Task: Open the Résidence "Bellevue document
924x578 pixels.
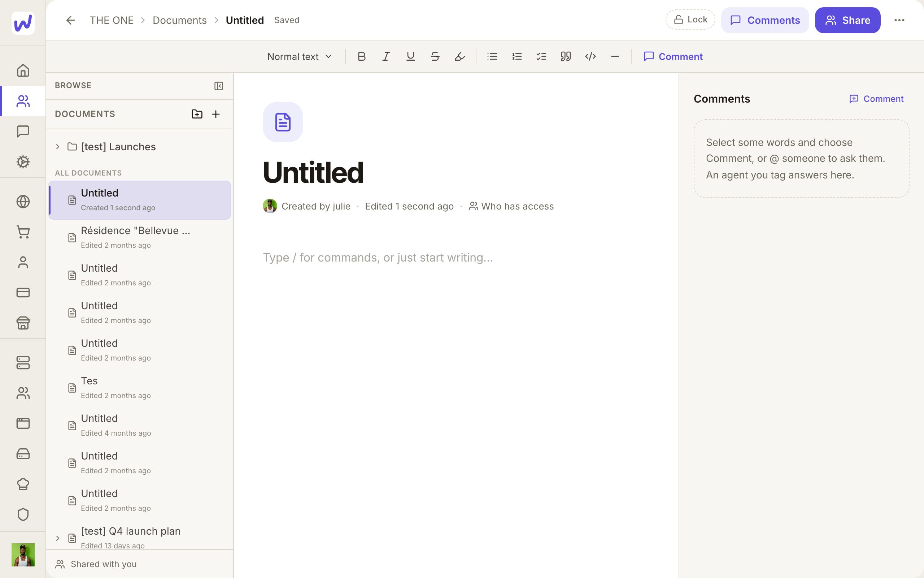Action: pos(140,237)
